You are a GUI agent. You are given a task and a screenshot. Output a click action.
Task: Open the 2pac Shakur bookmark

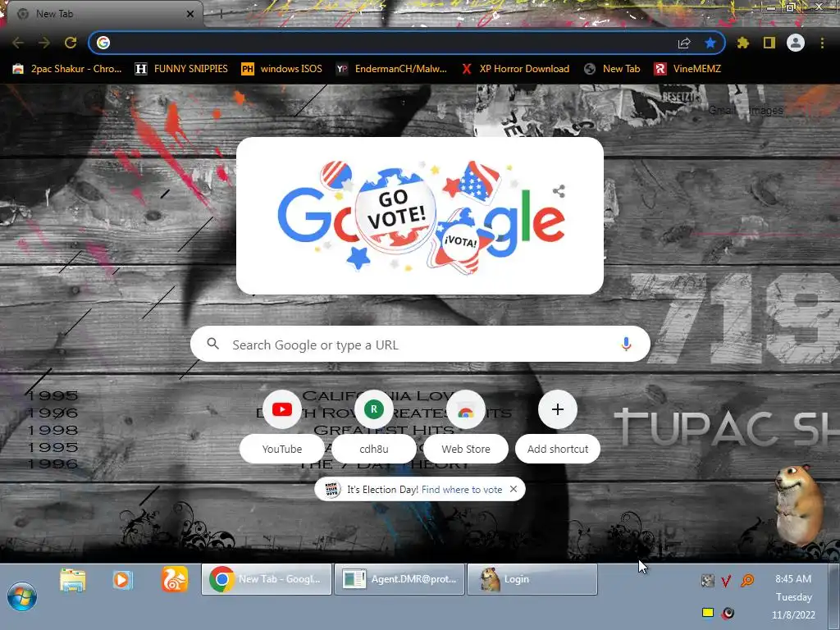[x=67, y=69]
